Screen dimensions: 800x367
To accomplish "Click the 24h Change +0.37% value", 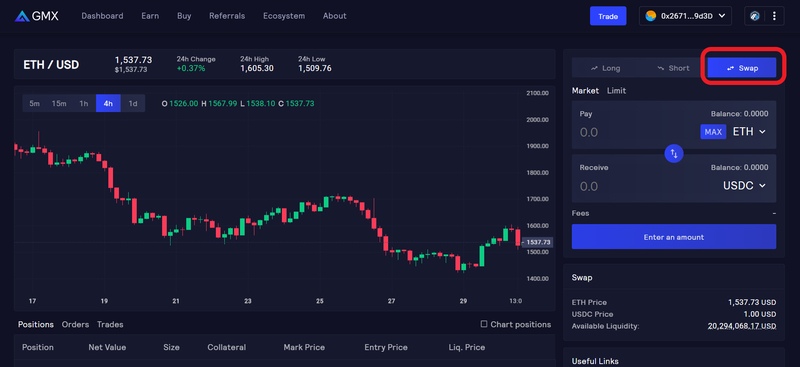I will pos(191,68).
